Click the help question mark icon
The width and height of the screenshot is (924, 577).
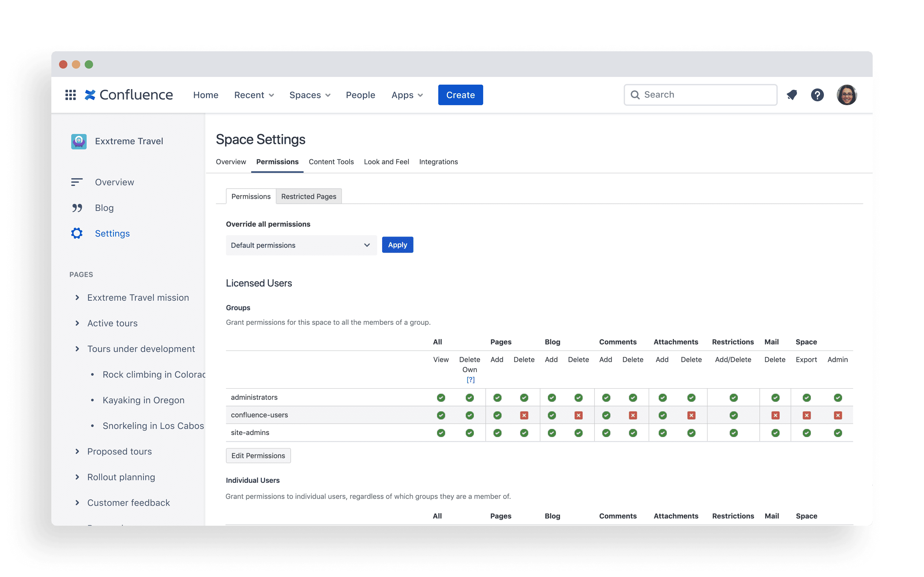pos(817,94)
